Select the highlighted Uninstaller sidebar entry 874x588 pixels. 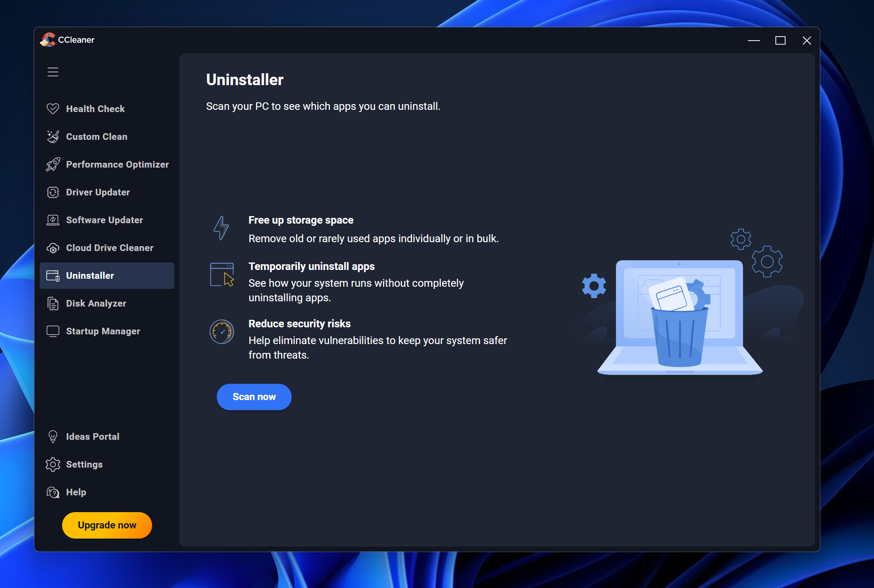pyautogui.click(x=89, y=275)
